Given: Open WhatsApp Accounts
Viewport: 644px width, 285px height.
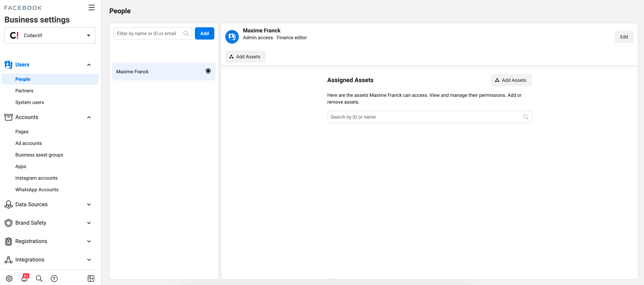Looking at the screenshot, I should point(37,190).
